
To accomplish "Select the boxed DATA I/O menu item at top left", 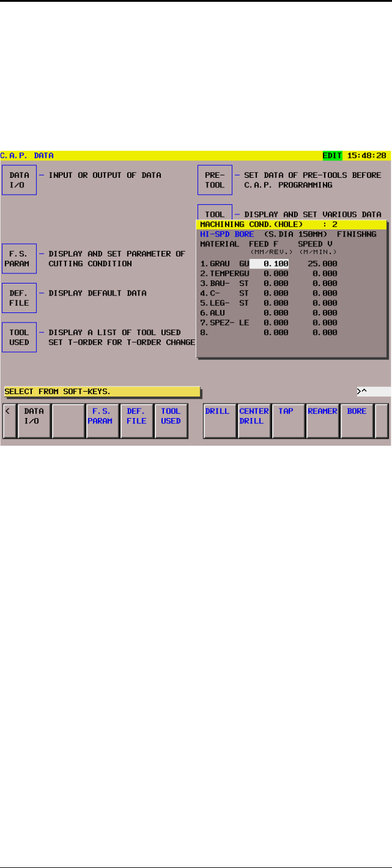I will [x=19, y=180].
